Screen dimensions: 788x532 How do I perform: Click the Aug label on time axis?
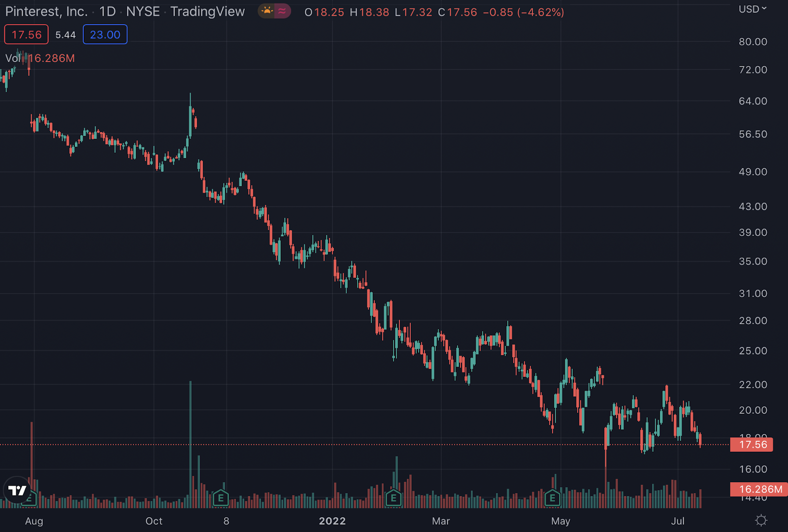coord(34,521)
